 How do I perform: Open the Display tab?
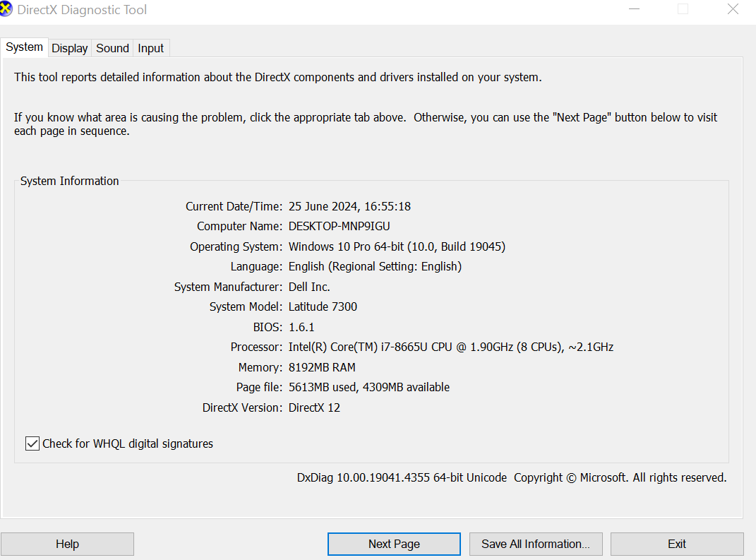[x=69, y=48]
